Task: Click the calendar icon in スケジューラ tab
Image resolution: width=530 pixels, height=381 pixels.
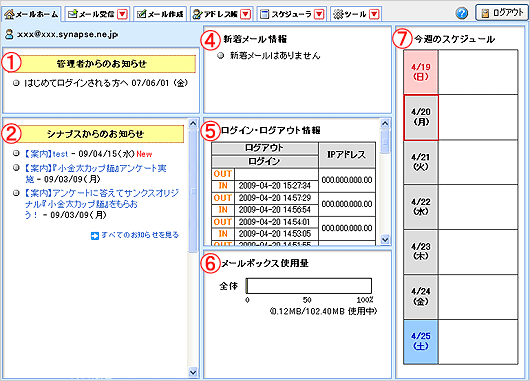Action: (x=265, y=14)
